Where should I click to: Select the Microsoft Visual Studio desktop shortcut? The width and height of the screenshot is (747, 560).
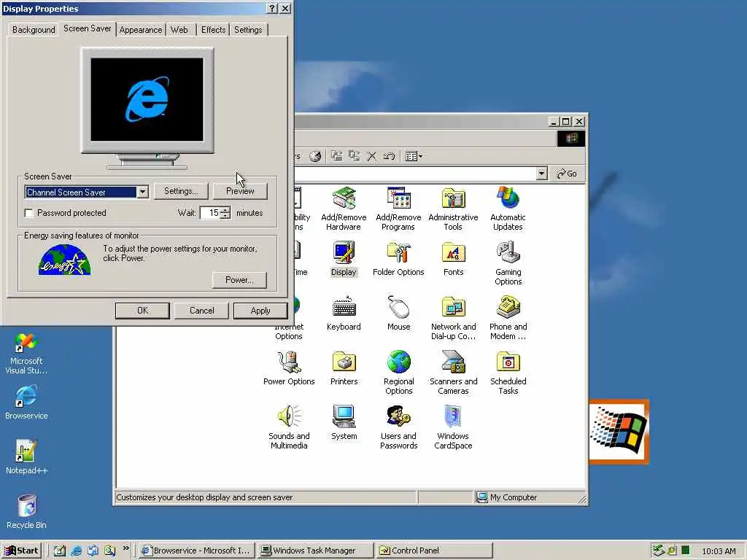coord(26,353)
